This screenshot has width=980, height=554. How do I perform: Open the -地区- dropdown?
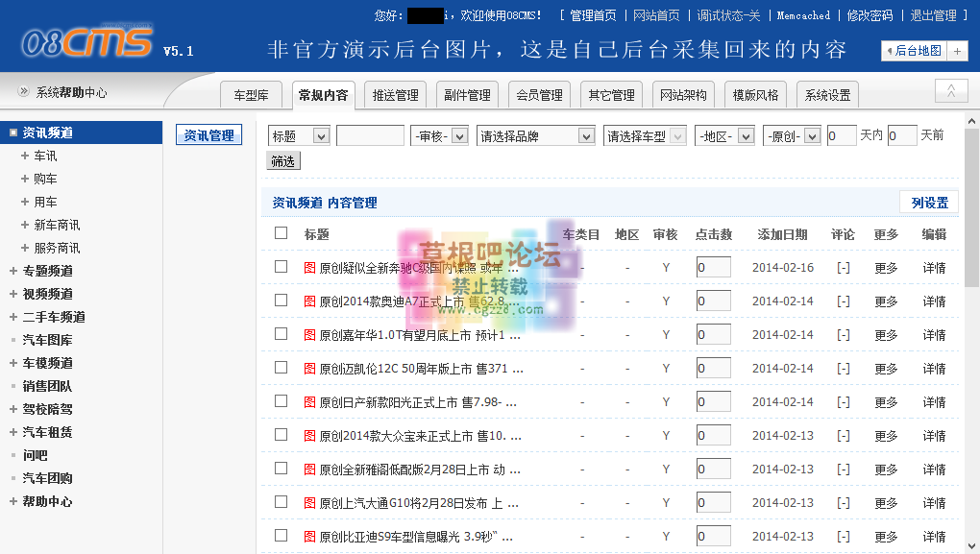point(724,135)
